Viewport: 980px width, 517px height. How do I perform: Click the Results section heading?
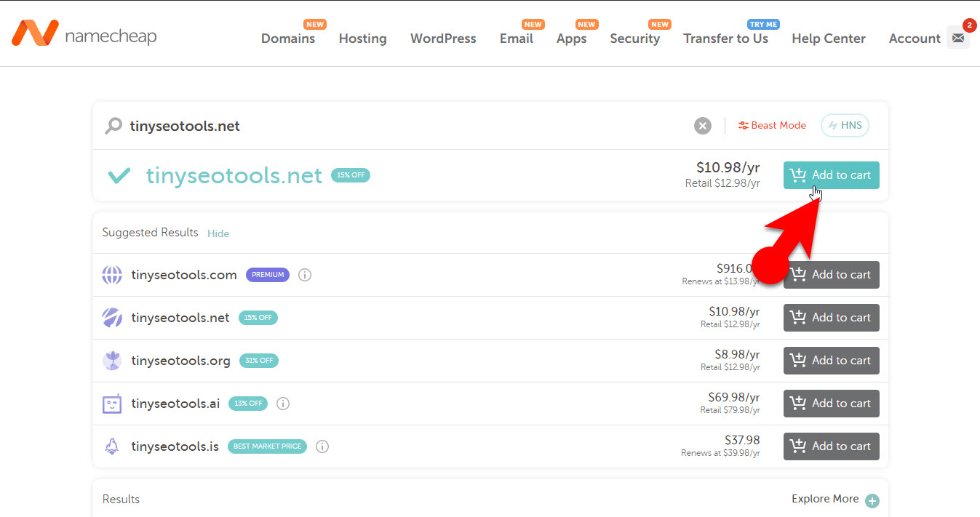click(121, 500)
